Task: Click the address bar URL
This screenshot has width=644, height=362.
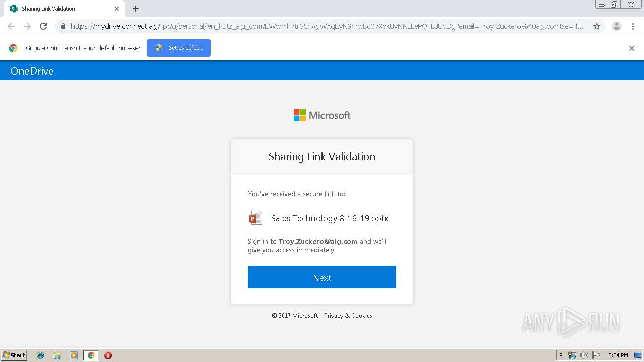Action: pyautogui.click(x=327, y=26)
